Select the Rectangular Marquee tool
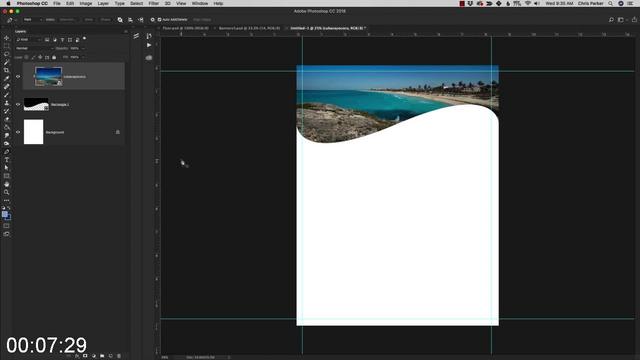Screen dimensions: 640x360 [x=7, y=46]
